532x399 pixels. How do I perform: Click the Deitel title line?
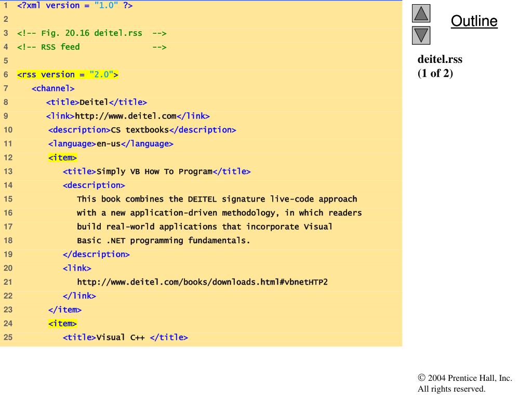[x=97, y=102]
